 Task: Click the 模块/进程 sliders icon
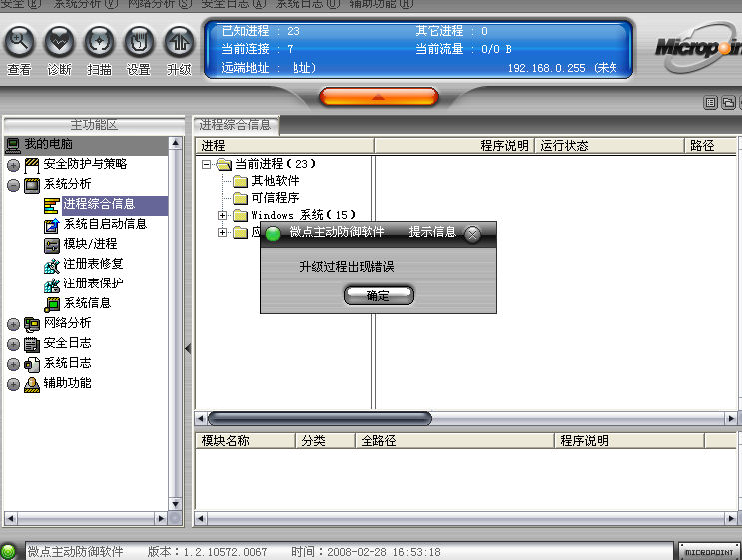[51, 245]
